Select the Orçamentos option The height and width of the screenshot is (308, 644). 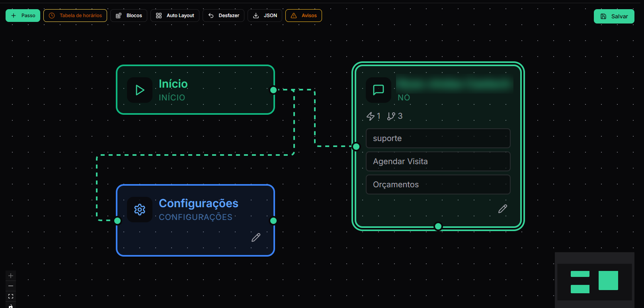point(438,184)
